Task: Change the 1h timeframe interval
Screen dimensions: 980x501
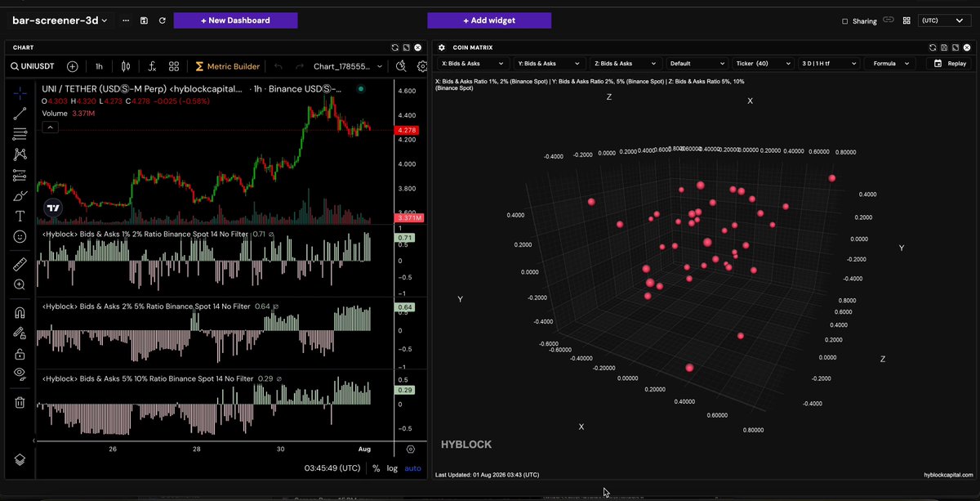Action: 99,66
